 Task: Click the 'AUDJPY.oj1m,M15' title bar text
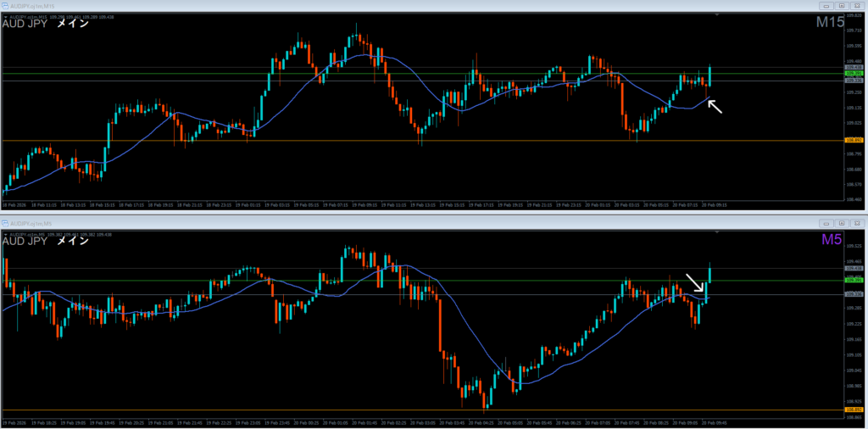(x=31, y=6)
